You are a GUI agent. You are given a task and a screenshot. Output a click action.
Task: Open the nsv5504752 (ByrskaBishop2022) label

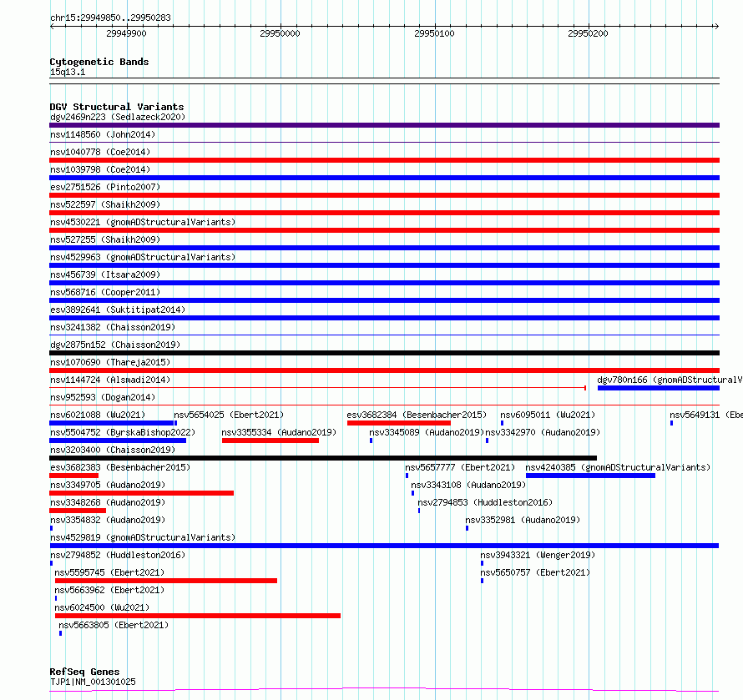(x=123, y=432)
